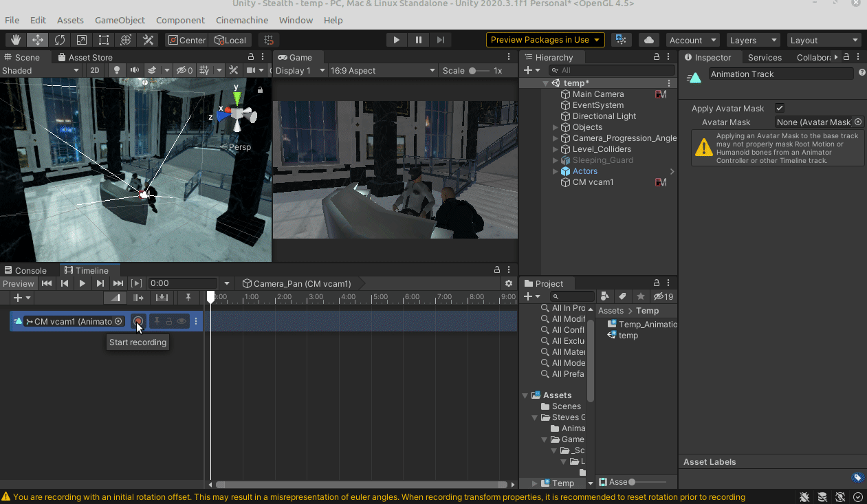Select the Transform tool

[126, 40]
